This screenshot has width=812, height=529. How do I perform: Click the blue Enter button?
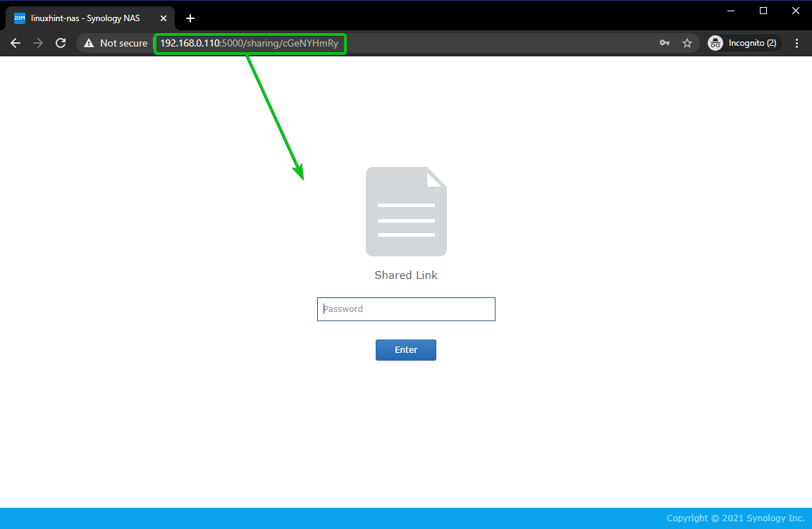point(406,350)
